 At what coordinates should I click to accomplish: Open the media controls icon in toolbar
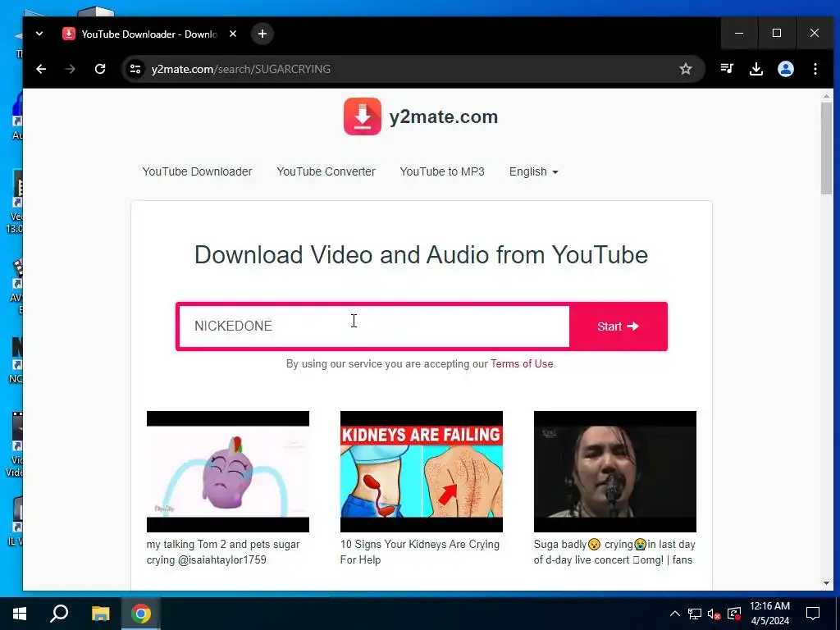[727, 69]
